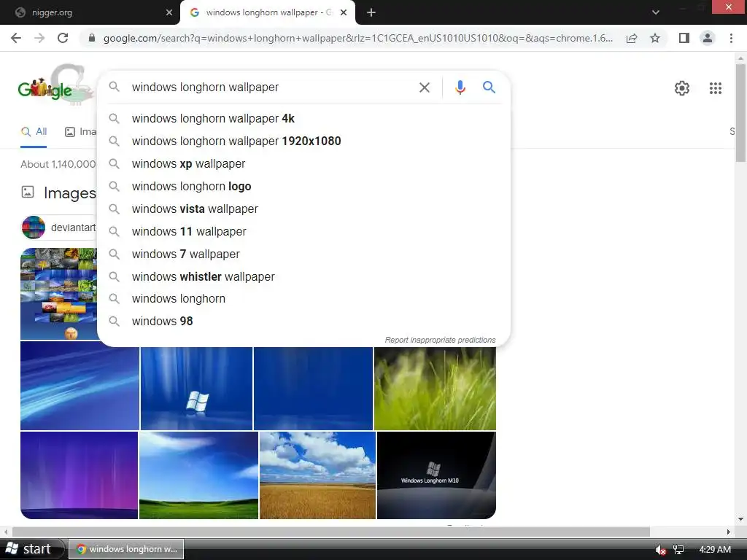Click the vertical scrollbar thumb
The image size is (747, 560).
coord(740,112)
